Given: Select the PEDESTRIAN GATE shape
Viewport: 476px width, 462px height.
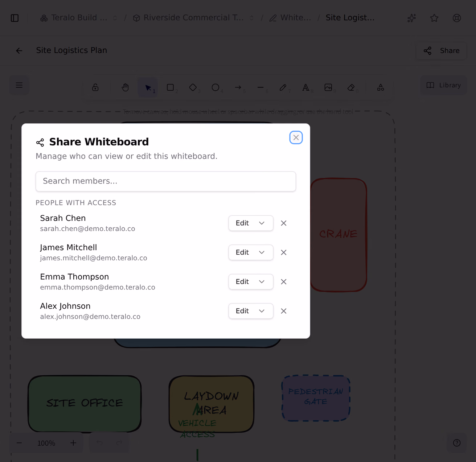Looking at the screenshot, I should [x=316, y=398].
